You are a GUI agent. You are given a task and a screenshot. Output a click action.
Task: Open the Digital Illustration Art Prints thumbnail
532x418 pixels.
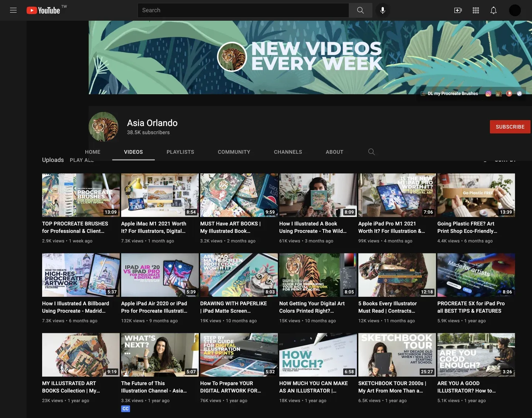click(239, 355)
